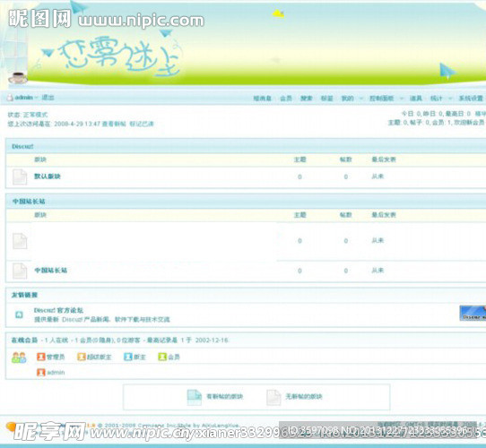This screenshot has width=486, height=448.
Task: Click the orange 管理员 administrator legend icon
Action: point(41,357)
